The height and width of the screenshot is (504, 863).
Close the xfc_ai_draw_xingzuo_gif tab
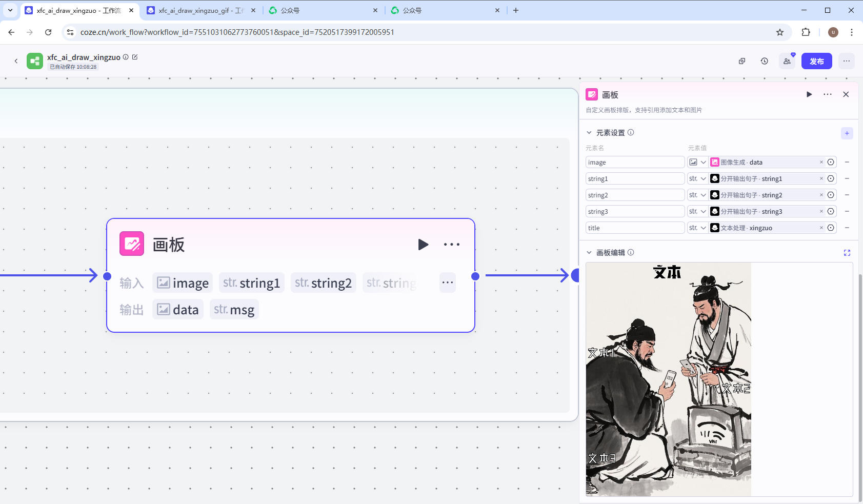coord(253,10)
